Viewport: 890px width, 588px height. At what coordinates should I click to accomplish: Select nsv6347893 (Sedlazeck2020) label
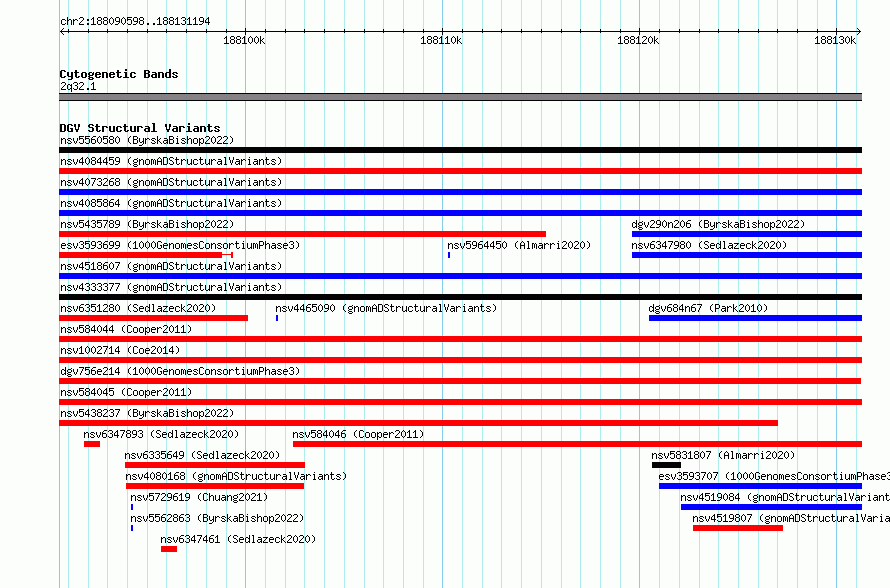click(161, 434)
